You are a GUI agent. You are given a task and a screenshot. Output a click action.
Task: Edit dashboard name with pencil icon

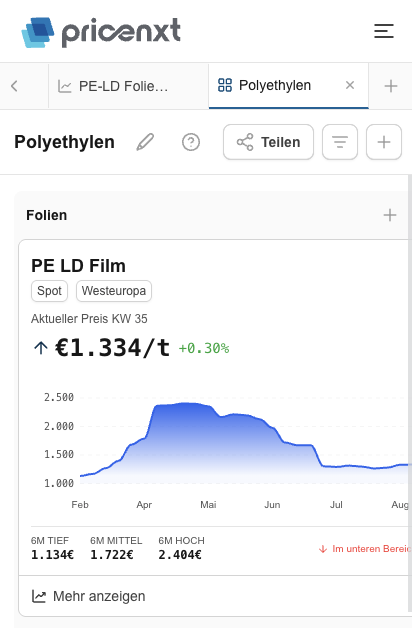[145, 142]
